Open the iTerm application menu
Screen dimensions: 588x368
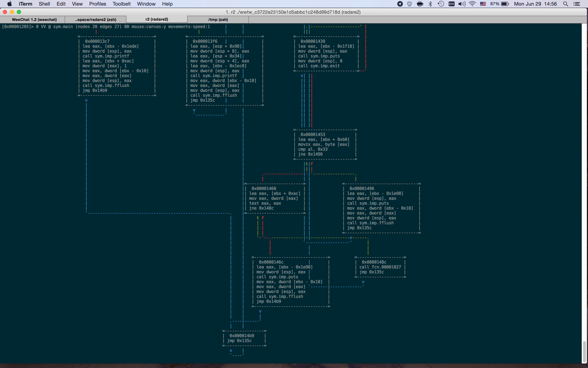click(x=26, y=4)
